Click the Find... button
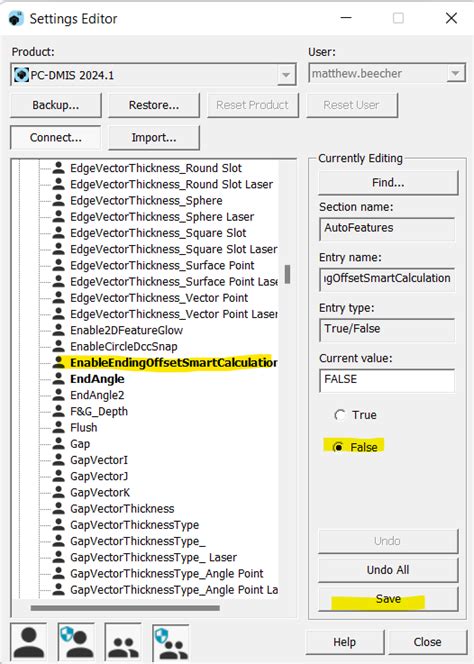Viewport: 474px width, 664px height. tap(388, 183)
